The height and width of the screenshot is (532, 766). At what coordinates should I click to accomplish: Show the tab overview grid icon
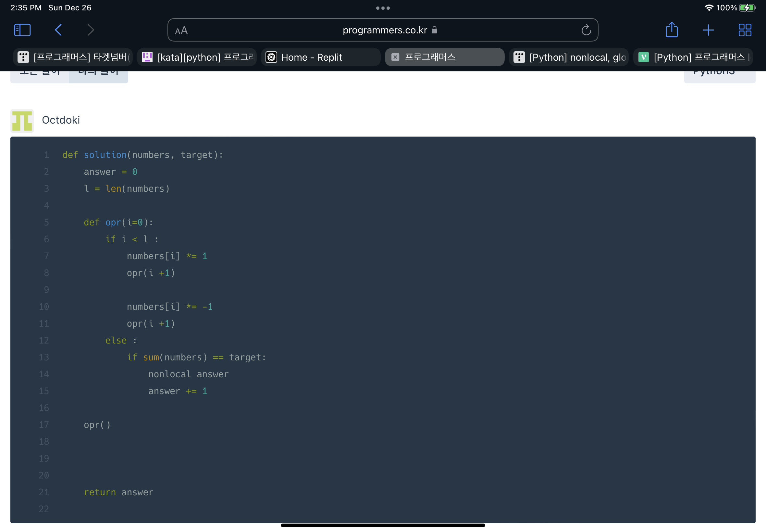tap(744, 30)
